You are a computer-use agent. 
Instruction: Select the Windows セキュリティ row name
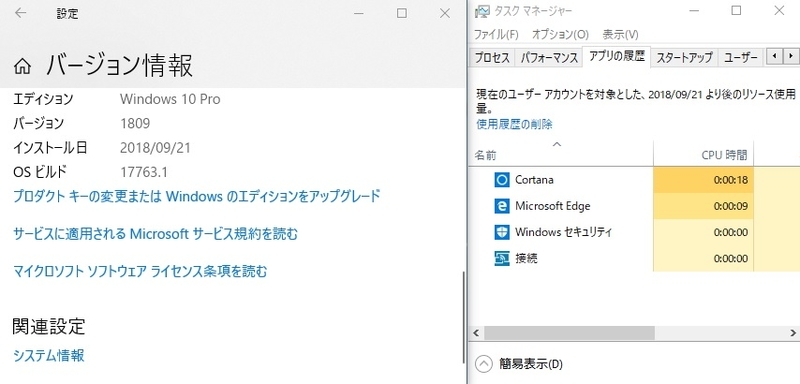563,233
